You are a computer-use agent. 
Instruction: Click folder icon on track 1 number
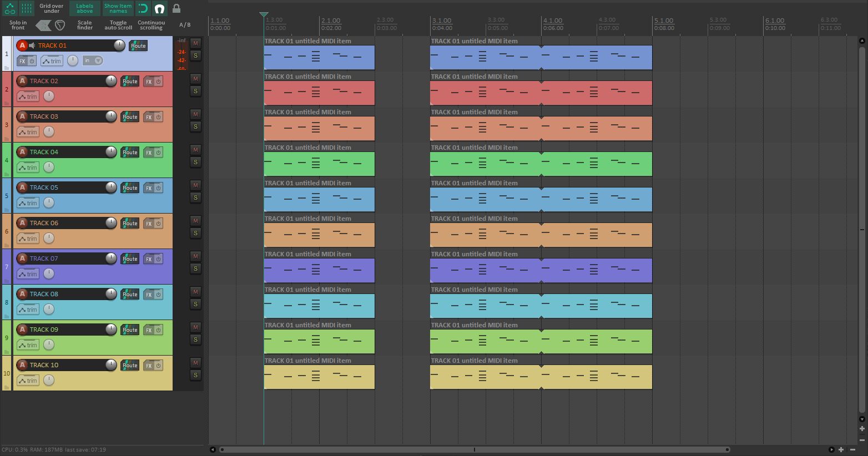click(x=7, y=68)
